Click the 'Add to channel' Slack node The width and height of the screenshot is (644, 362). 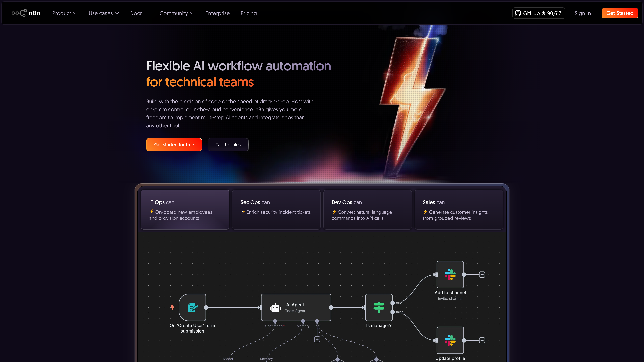[x=450, y=274]
